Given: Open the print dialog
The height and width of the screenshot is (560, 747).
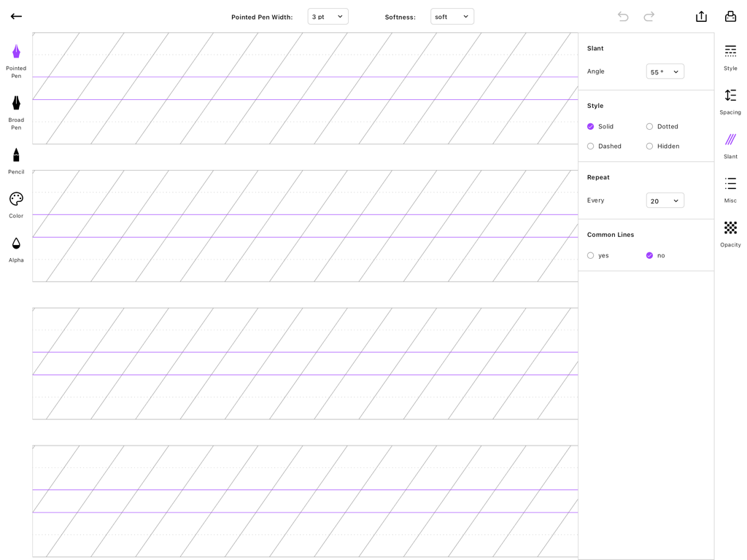Looking at the screenshot, I should (x=730, y=16).
